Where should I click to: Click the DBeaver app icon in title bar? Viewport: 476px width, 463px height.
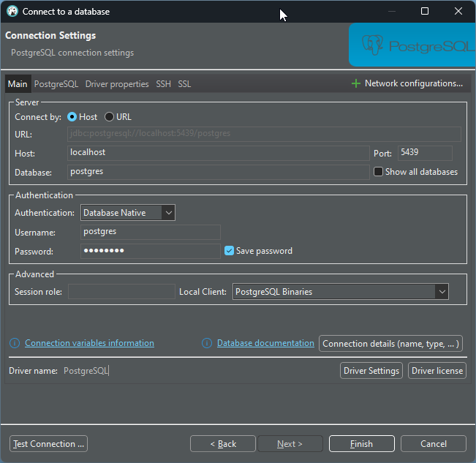pyautogui.click(x=12, y=12)
